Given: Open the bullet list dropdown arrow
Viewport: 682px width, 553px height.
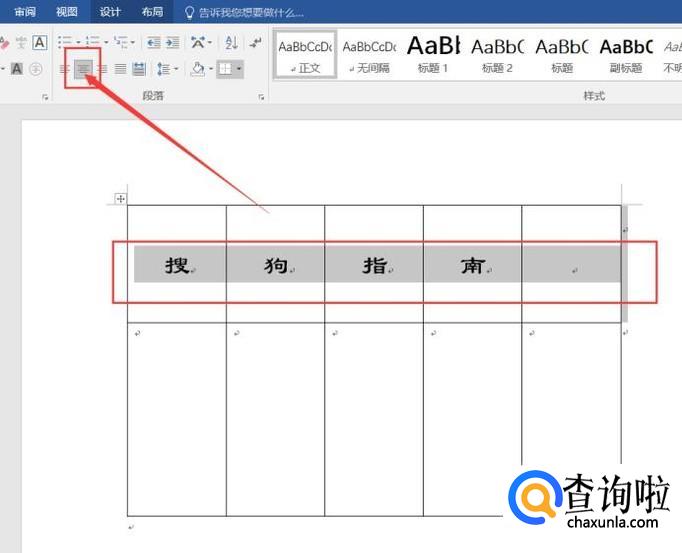Looking at the screenshot, I should 78,42.
